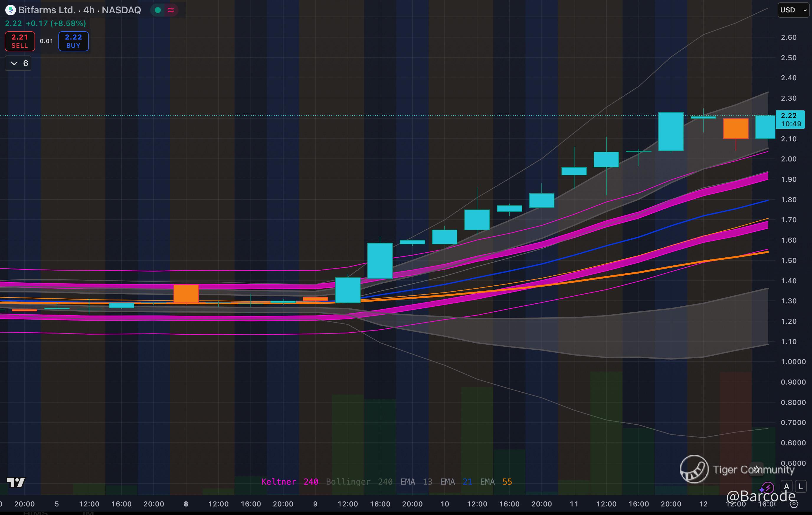Viewport: 812px width, 515px height.
Task: Click the Bitfarms symbol logo icon
Action: (x=10, y=10)
